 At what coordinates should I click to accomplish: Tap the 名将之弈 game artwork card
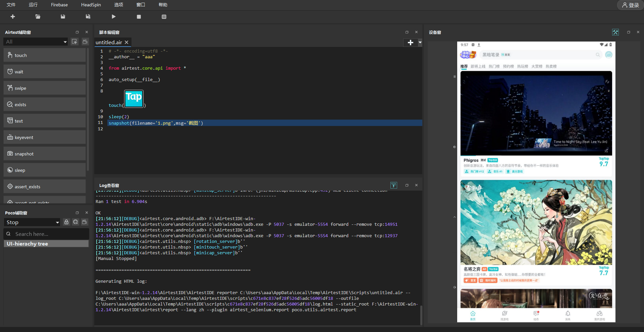pos(536,222)
